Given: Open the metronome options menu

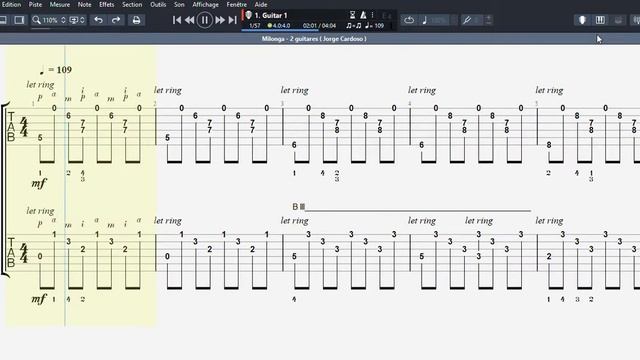Looking at the screenshot, I should click(x=372, y=15).
